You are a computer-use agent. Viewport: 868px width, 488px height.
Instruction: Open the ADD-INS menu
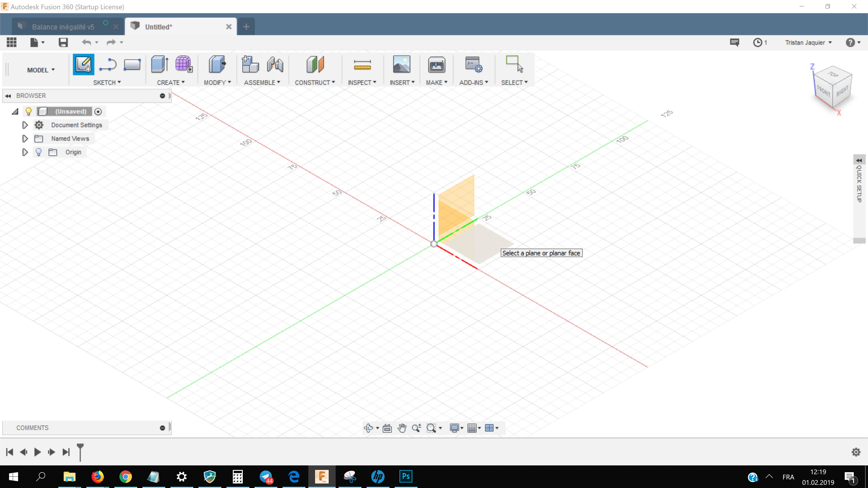tap(473, 82)
